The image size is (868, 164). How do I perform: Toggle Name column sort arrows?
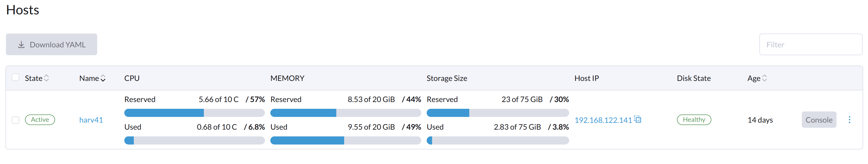pos(103,78)
